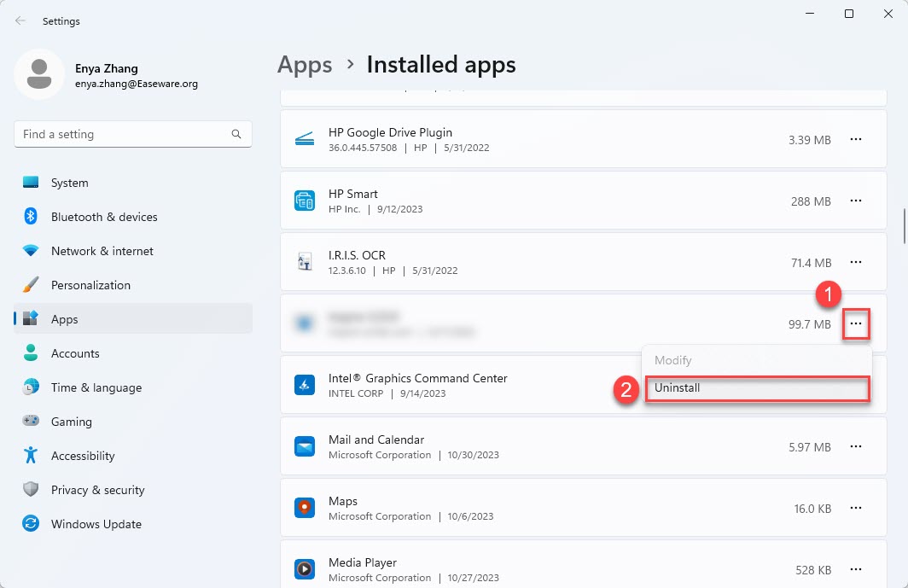Click the Mail and Calendar icon
This screenshot has width=908, height=588.
tap(305, 446)
